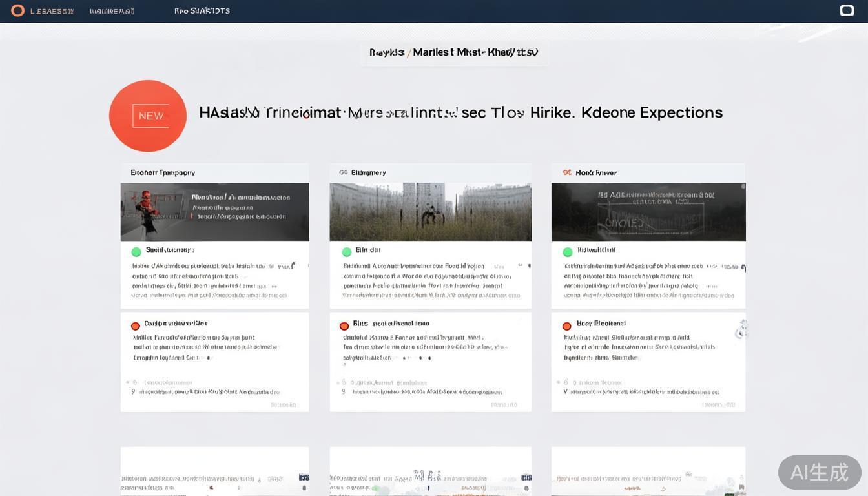Open the left card image with red figure
This screenshot has height=496, width=868.
coord(214,212)
